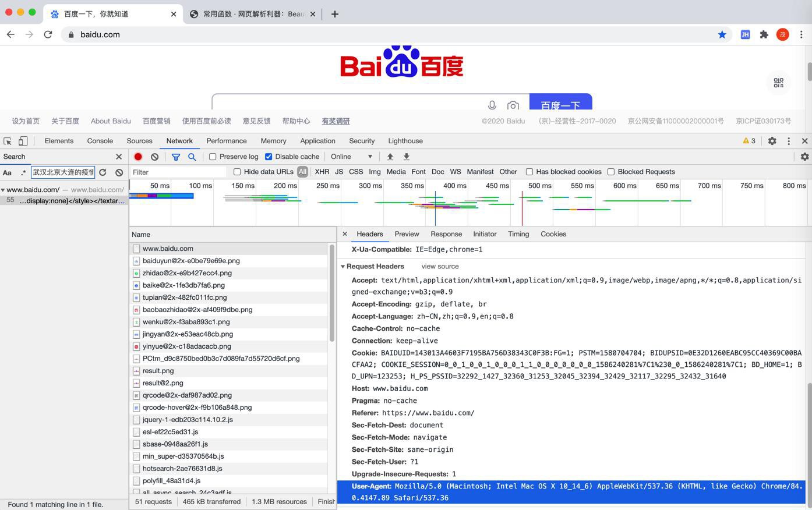Clear the network log with the clear icon
812x510 pixels.
tap(154, 157)
